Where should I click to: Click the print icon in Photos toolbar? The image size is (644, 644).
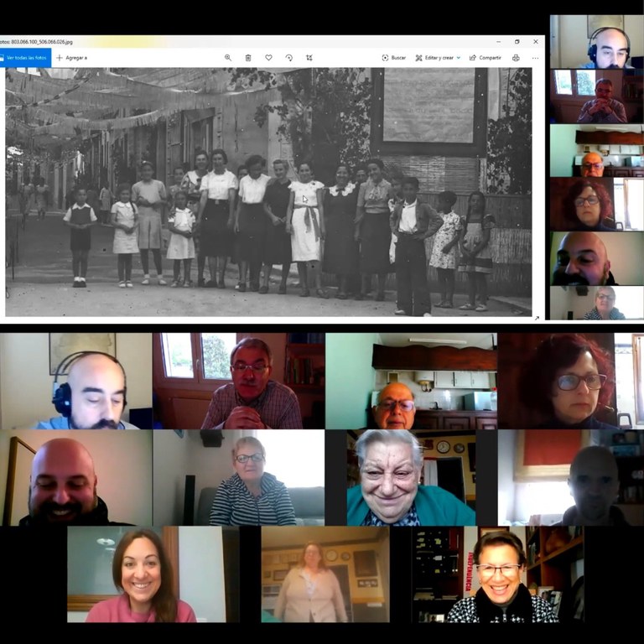coord(516,58)
